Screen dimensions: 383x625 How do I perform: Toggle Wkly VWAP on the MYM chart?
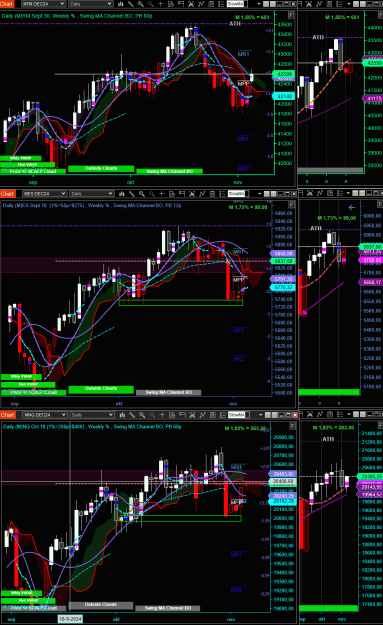(x=21, y=158)
